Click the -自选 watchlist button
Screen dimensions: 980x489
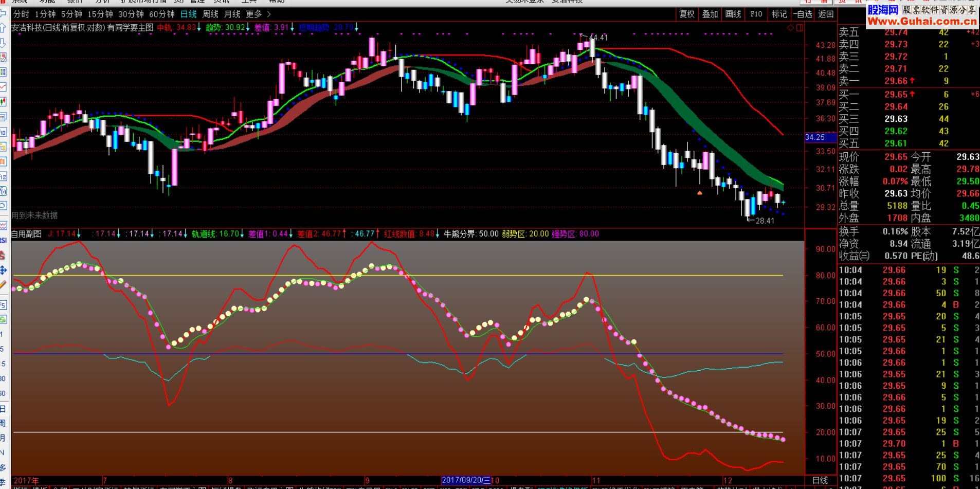(x=803, y=14)
